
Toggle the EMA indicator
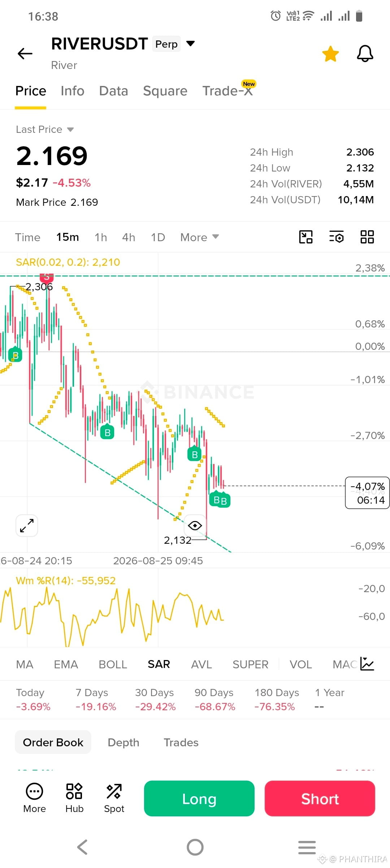point(66,664)
